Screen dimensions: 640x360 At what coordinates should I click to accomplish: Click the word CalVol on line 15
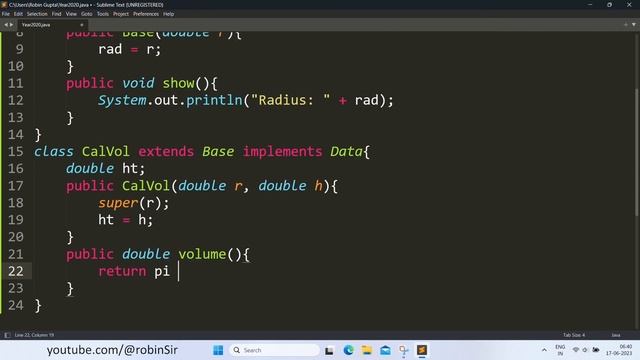106,151
